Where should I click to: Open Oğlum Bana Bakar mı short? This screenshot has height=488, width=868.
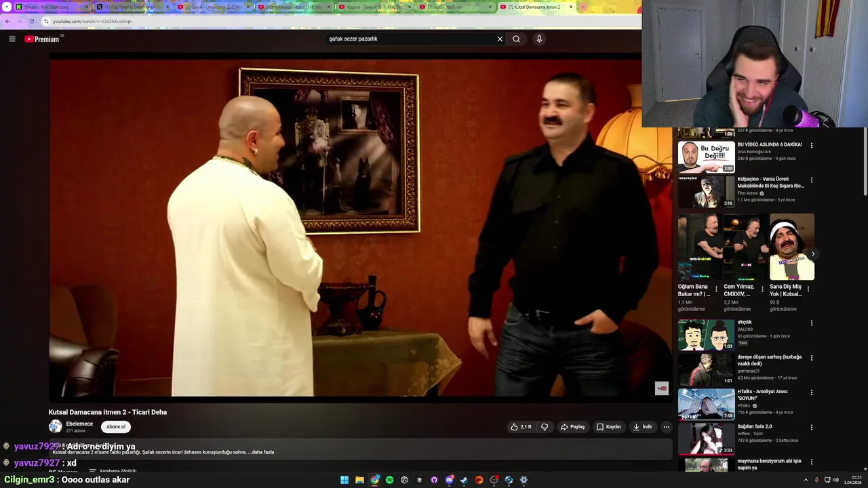[700, 247]
